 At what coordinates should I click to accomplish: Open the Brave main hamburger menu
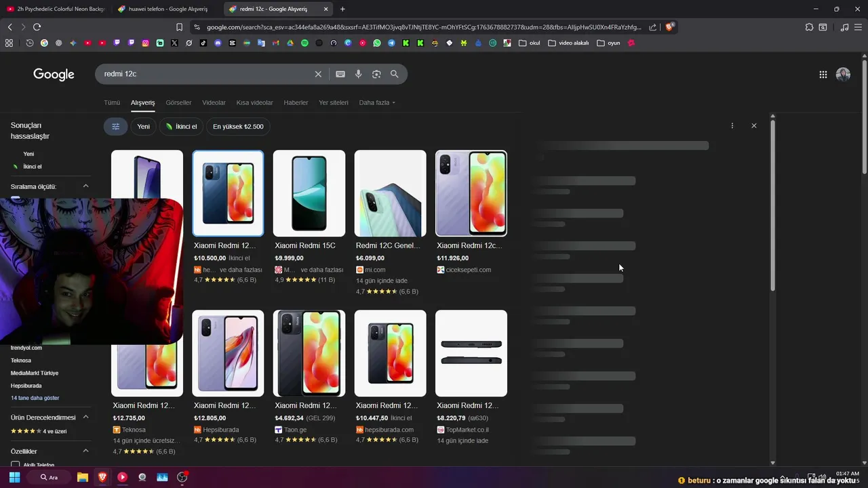(x=858, y=27)
